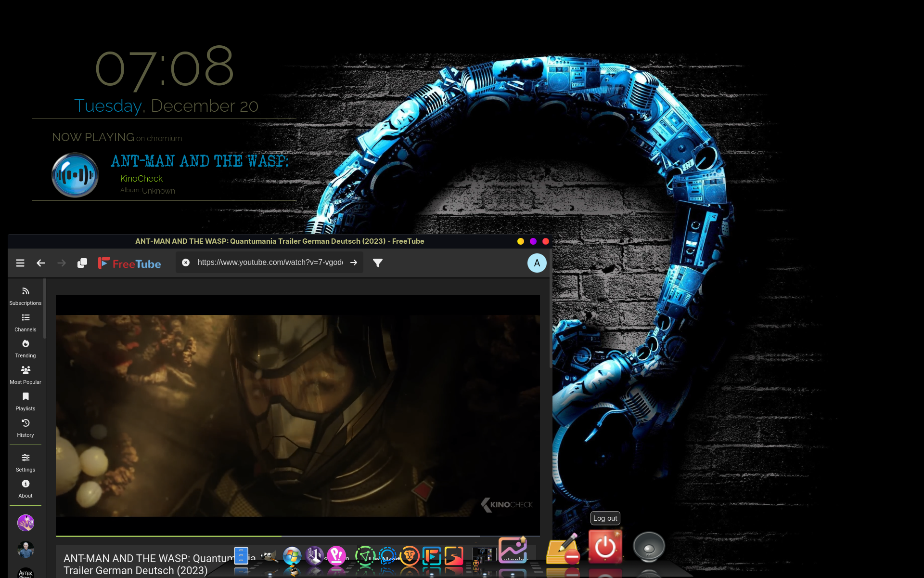
Task: Open Playlists in the sidebar
Action: 26,402
